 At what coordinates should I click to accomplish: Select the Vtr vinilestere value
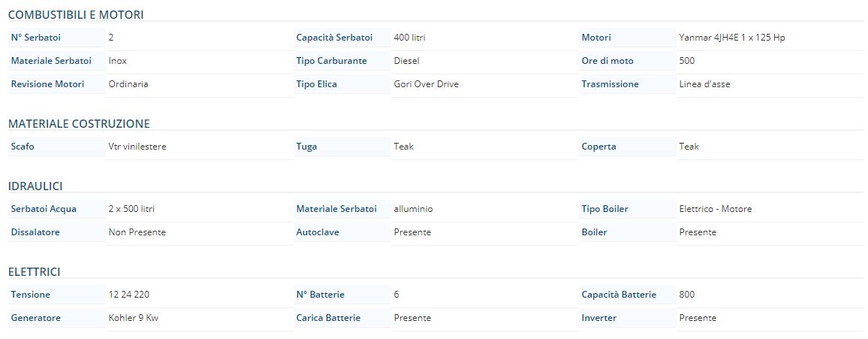click(137, 147)
